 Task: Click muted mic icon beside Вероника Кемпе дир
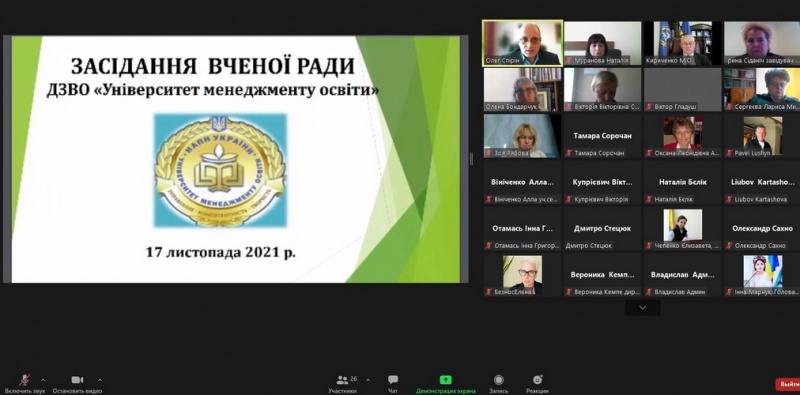(569, 292)
